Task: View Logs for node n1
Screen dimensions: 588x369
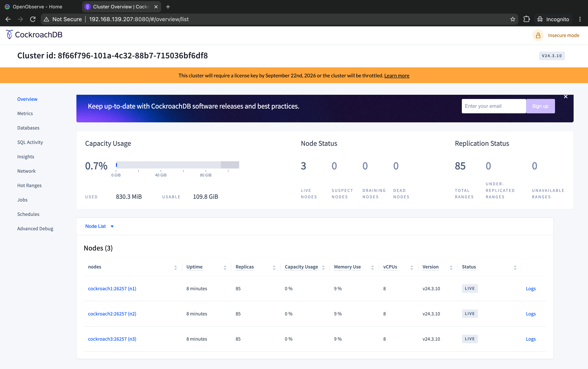Action: [x=531, y=288]
